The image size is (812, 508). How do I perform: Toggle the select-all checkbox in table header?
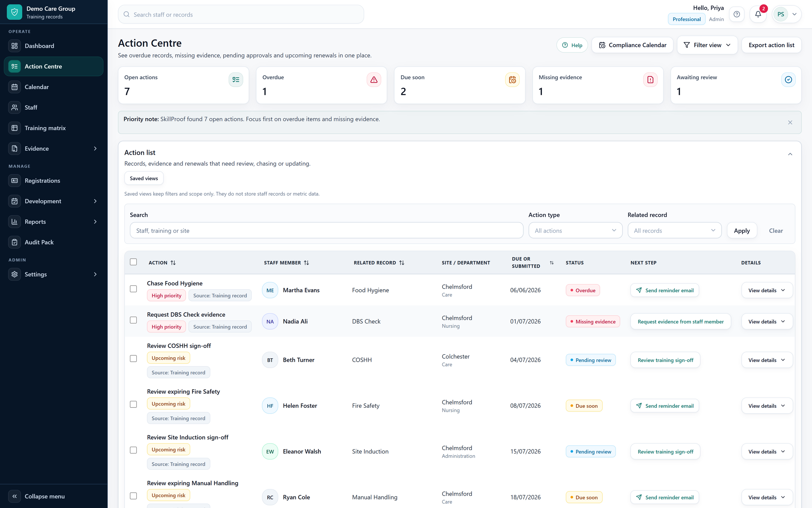133,262
